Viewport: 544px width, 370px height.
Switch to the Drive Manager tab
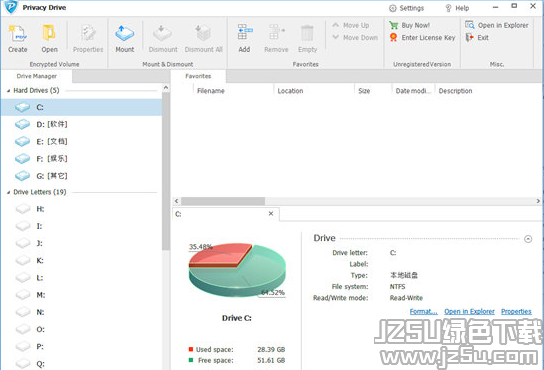[37, 76]
